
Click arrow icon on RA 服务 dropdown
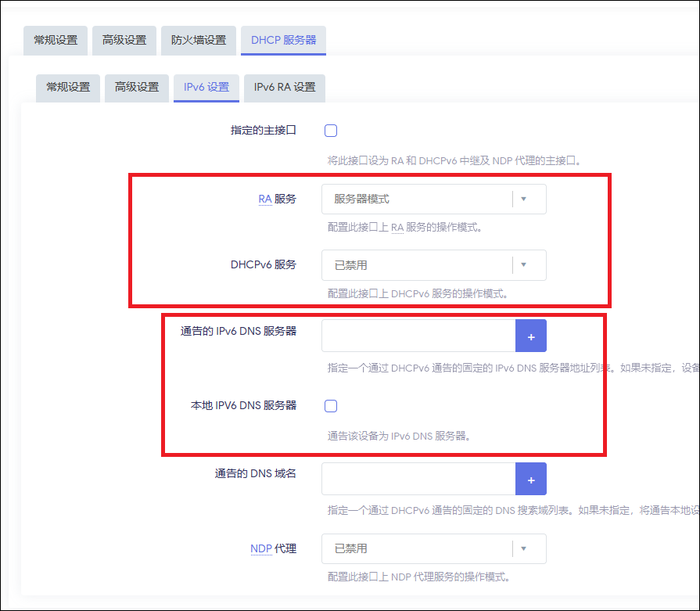(524, 199)
